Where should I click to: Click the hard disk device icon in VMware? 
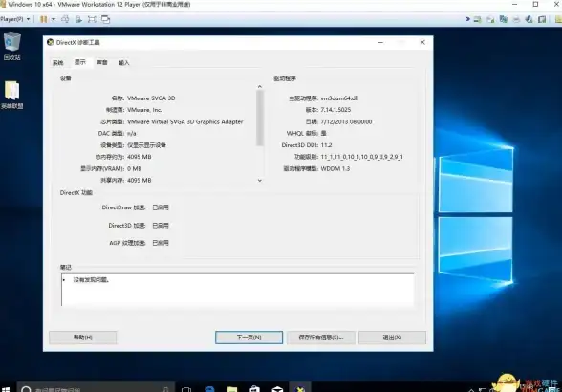pos(478,19)
